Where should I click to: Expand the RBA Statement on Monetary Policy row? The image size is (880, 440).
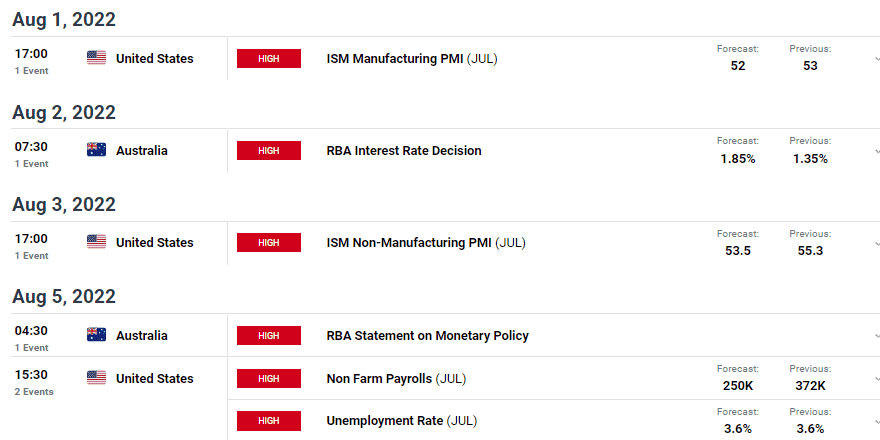coord(877,336)
